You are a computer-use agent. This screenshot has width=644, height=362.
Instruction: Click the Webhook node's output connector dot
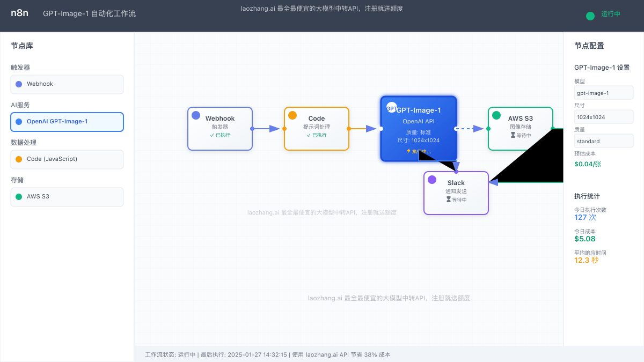coord(252,129)
